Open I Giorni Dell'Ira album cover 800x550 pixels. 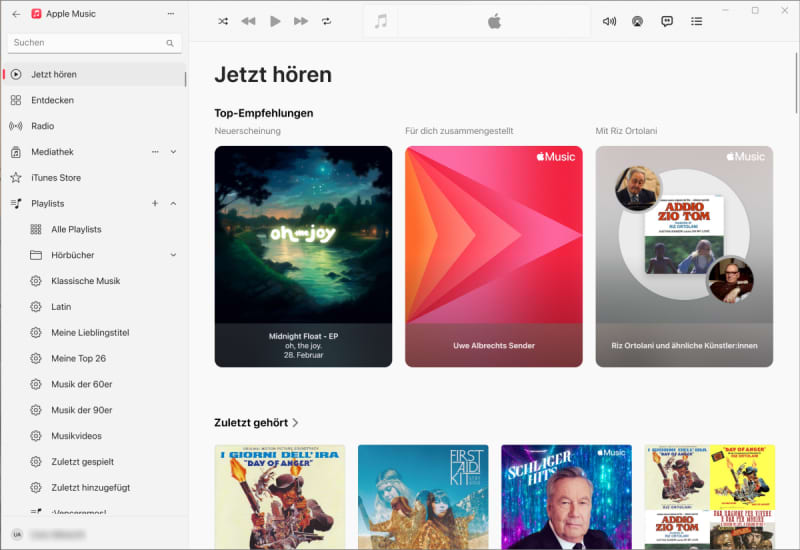point(280,497)
